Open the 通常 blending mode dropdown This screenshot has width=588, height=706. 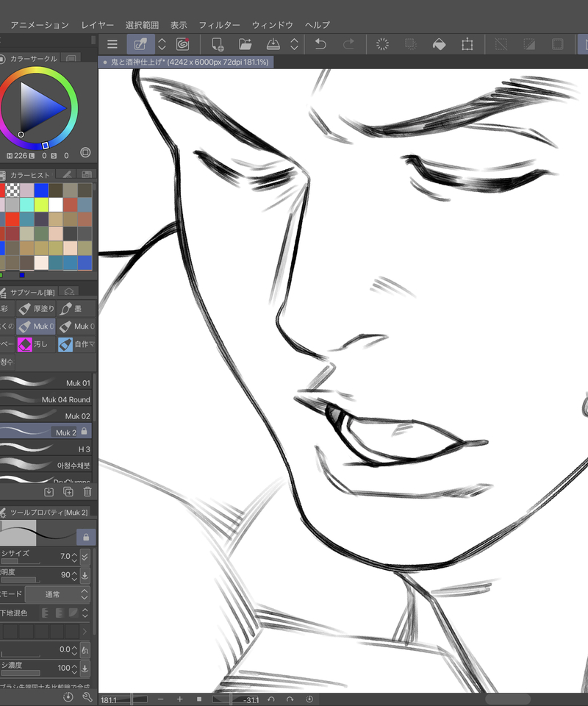[x=57, y=594]
